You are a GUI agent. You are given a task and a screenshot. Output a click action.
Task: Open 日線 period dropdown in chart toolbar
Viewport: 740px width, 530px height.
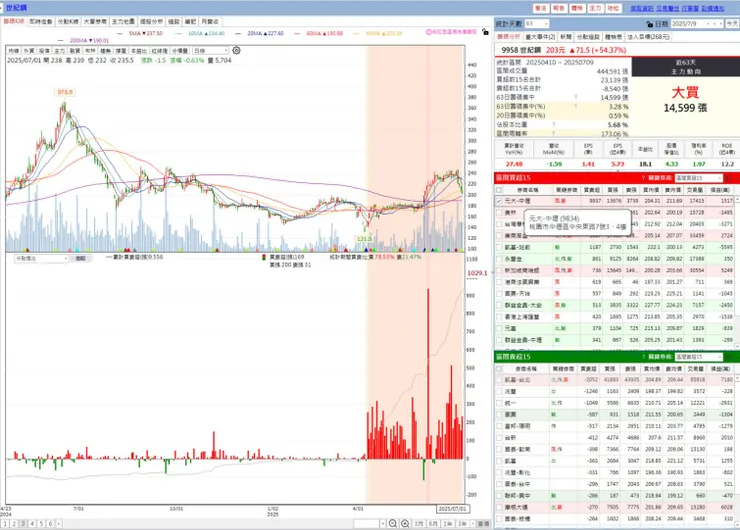point(210,50)
